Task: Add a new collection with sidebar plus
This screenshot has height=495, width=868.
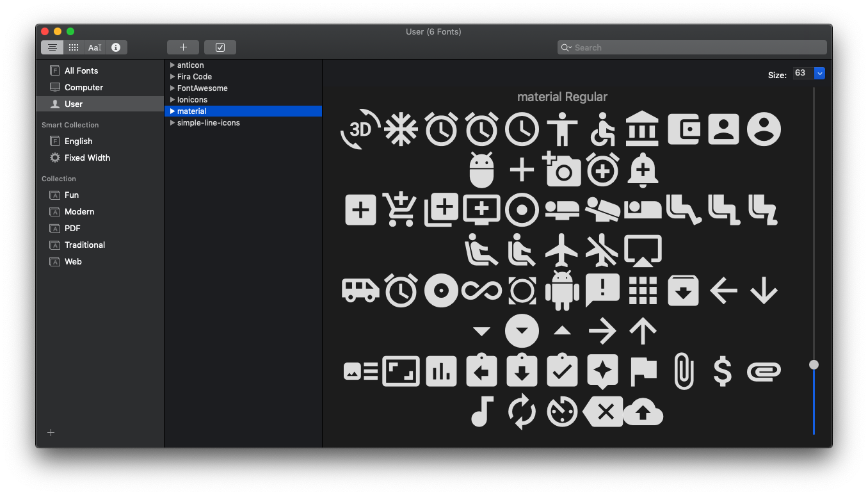Action: coord(51,433)
